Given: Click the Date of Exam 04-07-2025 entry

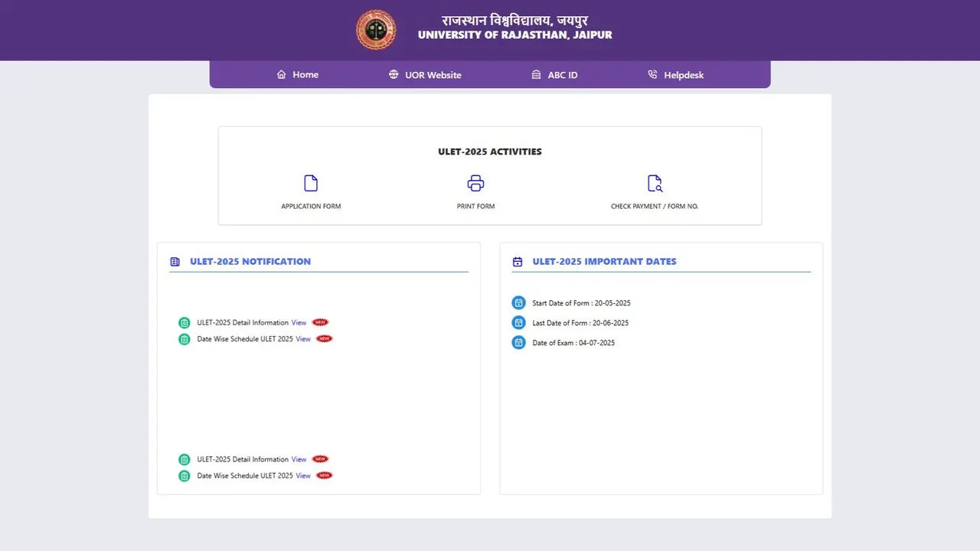Looking at the screenshot, I should [x=573, y=343].
